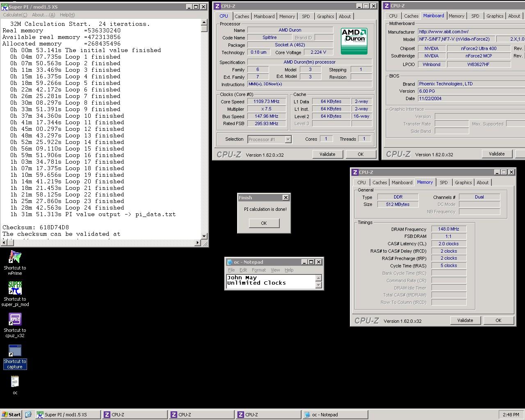Image resolution: width=525 pixels, height=420 pixels.
Task: Expand the Processor #1 selection dropdown
Action: coord(288,139)
